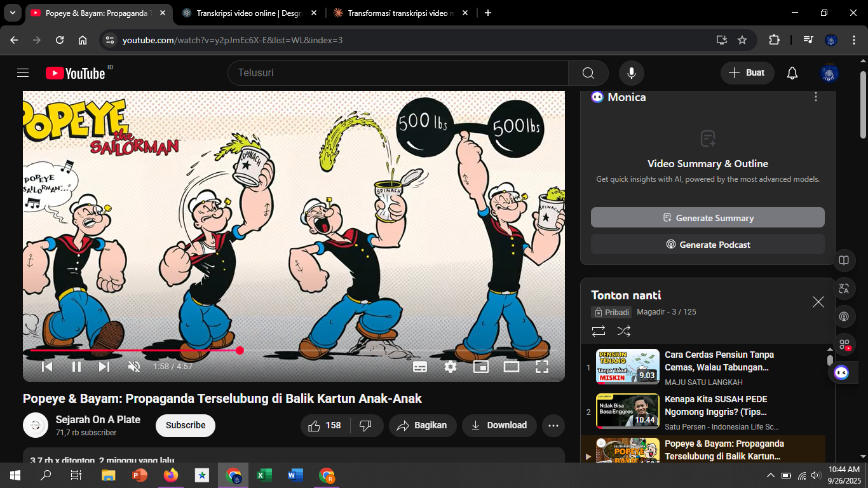Open Monica book reading sidebar icon
The width and height of the screenshot is (868, 488).
pos(844,261)
